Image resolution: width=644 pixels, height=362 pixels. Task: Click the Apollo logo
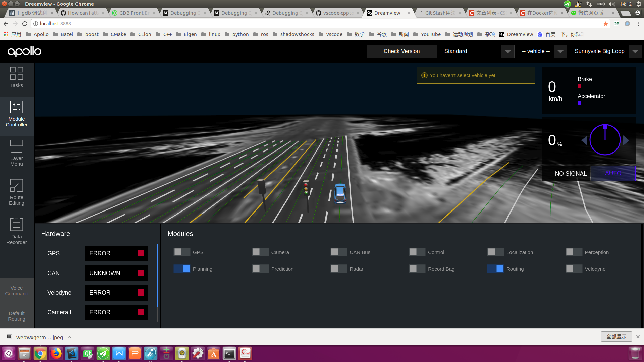24,51
